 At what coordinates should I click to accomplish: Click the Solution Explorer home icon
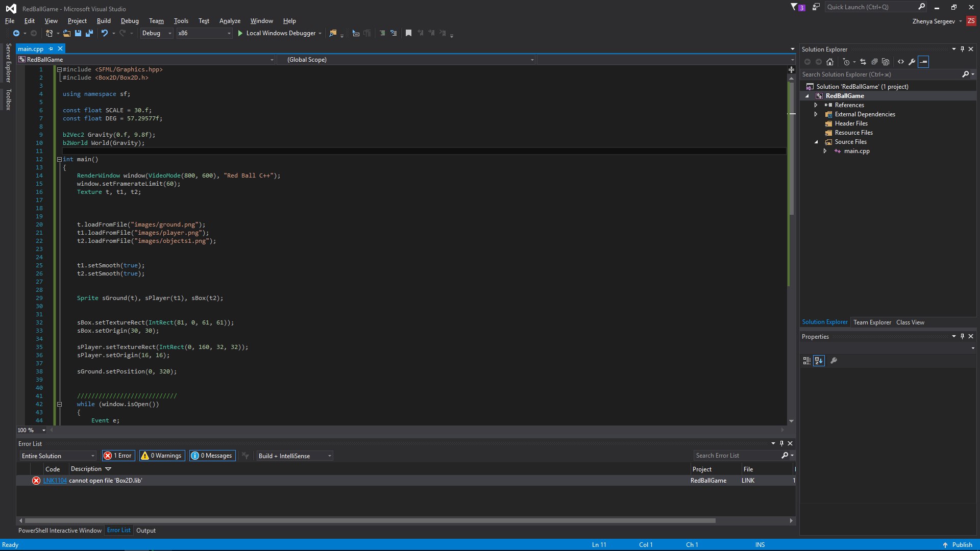tap(830, 61)
